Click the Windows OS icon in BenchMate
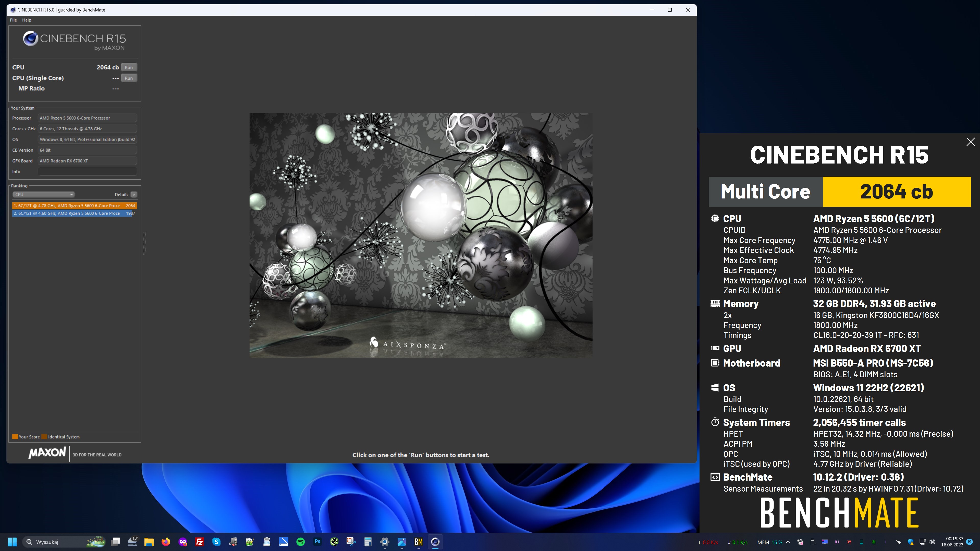This screenshot has height=551, width=980. click(x=715, y=387)
